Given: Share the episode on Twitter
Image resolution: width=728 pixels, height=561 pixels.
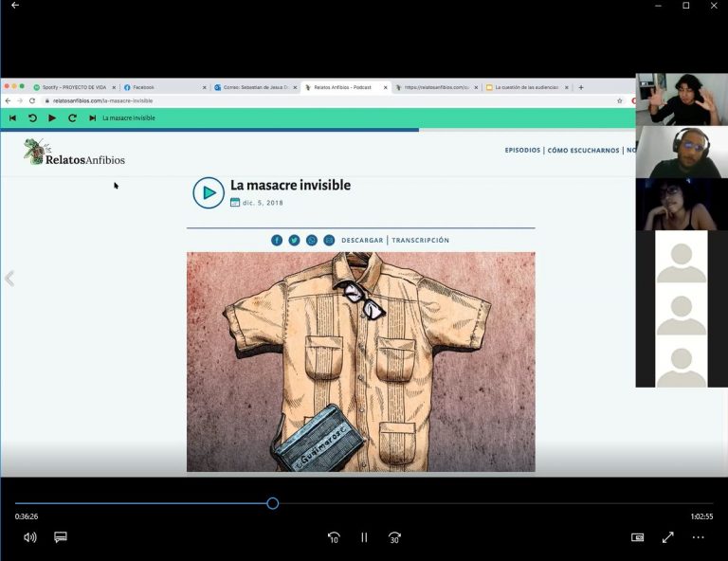Looking at the screenshot, I should [294, 241].
